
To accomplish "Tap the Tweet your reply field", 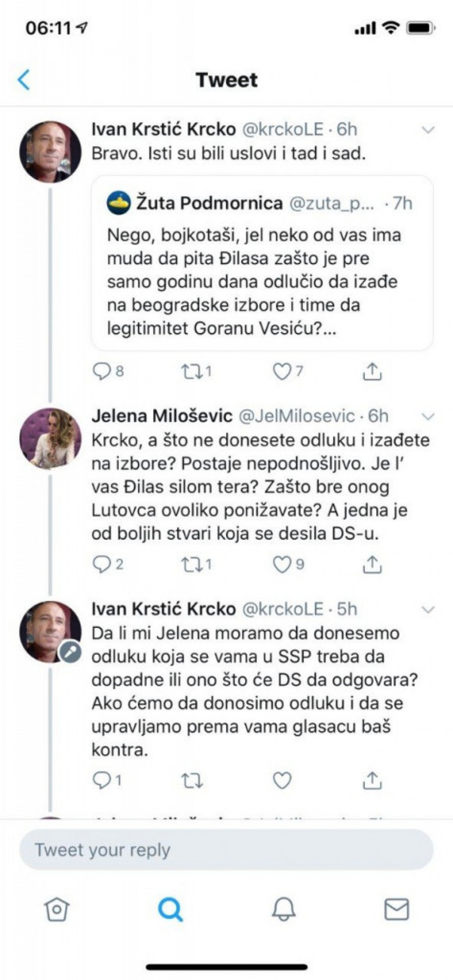I will click(226, 850).
